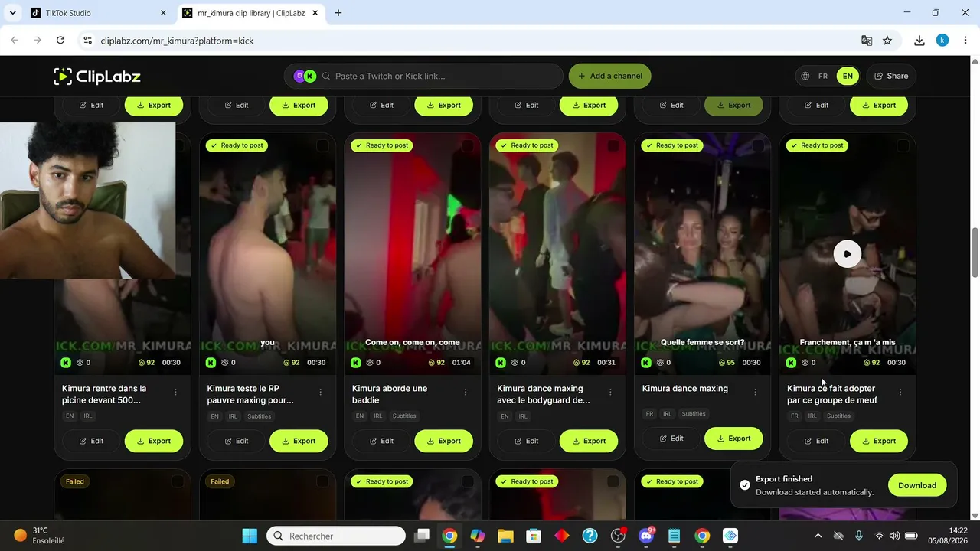The height and width of the screenshot is (551, 980).
Task: Open the 'Come on, come on, come' clip thumbnail
Action: [x=413, y=254]
